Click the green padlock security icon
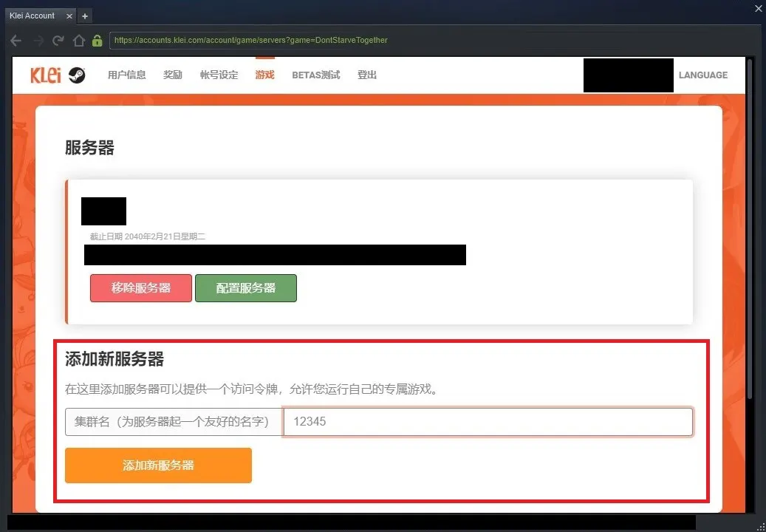Viewport: 766px width, 532px height. [98, 41]
